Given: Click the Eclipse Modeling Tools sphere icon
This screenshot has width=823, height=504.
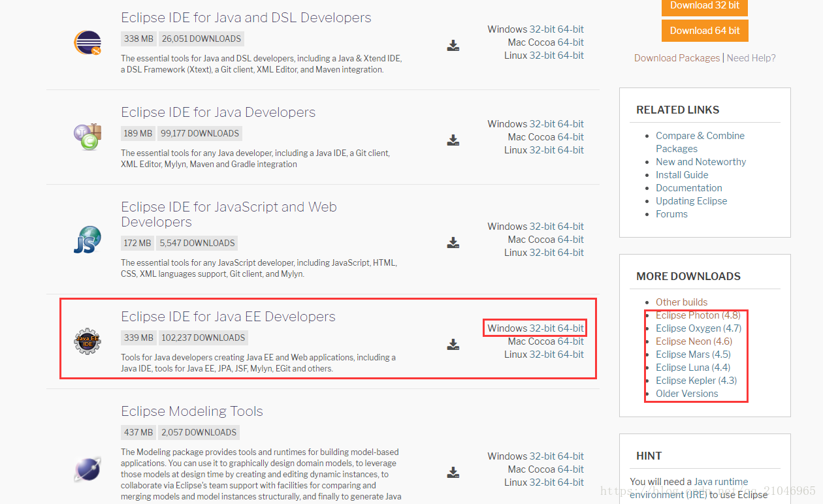Looking at the screenshot, I should pos(88,469).
